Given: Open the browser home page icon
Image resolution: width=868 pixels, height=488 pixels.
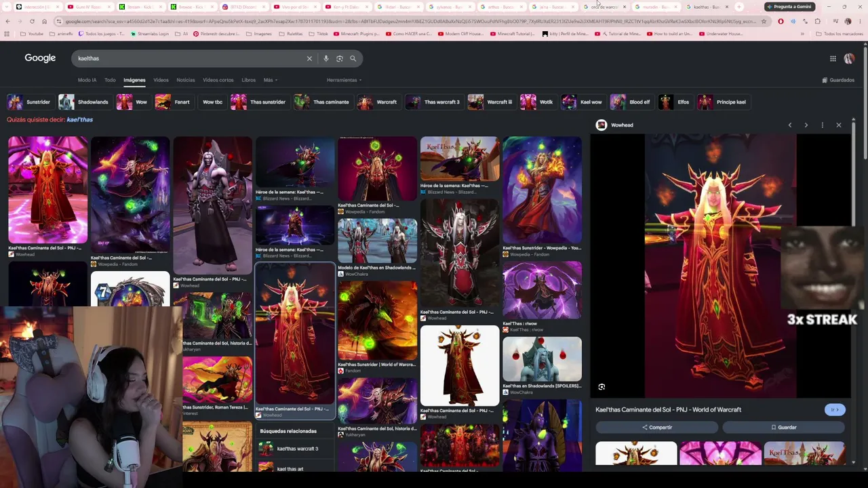Looking at the screenshot, I should tap(44, 21).
